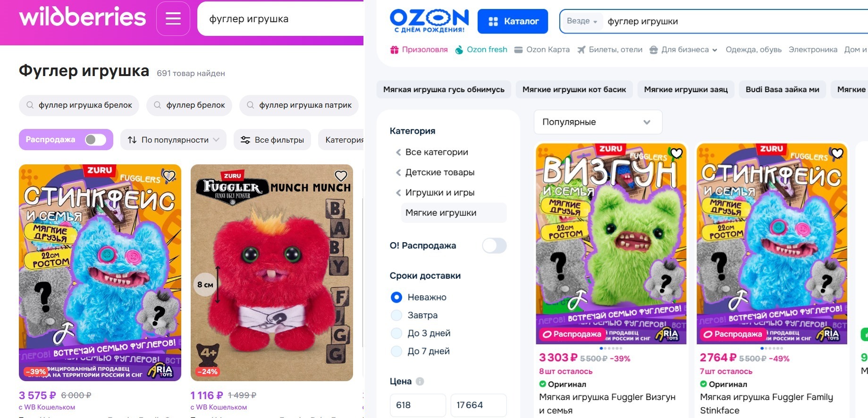Enable the О! Распродажа toggle on Ozon
868x418 pixels.
click(x=494, y=246)
